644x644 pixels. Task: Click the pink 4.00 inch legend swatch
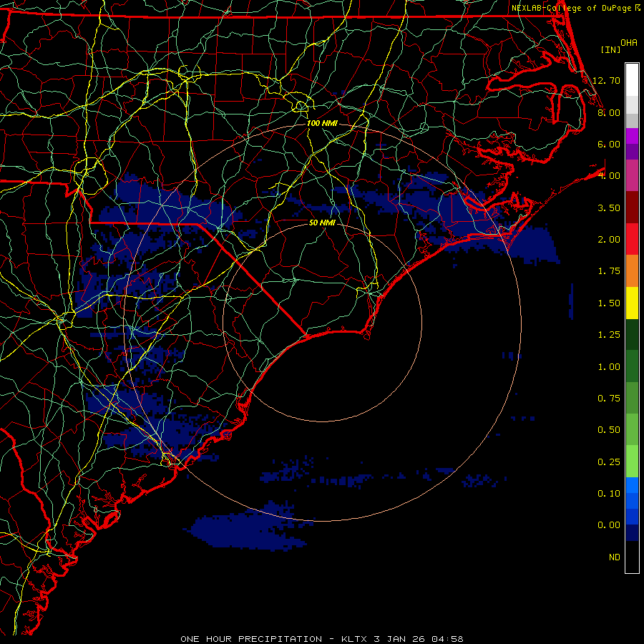pos(632,175)
